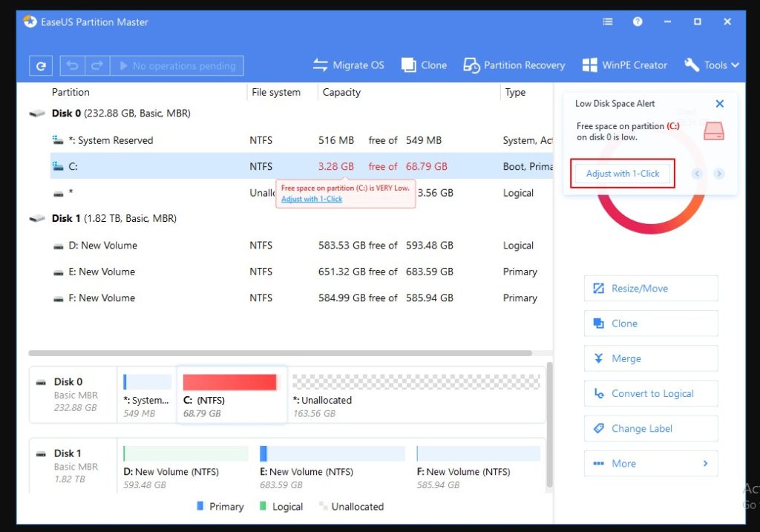Image resolution: width=760 pixels, height=532 pixels.
Task: Refresh the disk information with the circular arrow icon
Action: click(40, 65)
